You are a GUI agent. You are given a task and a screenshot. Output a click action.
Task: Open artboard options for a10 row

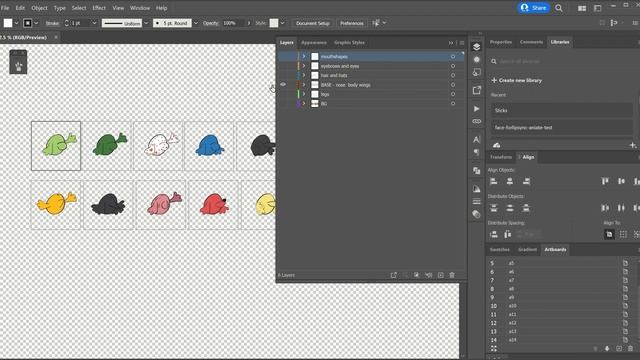(625, 306)
